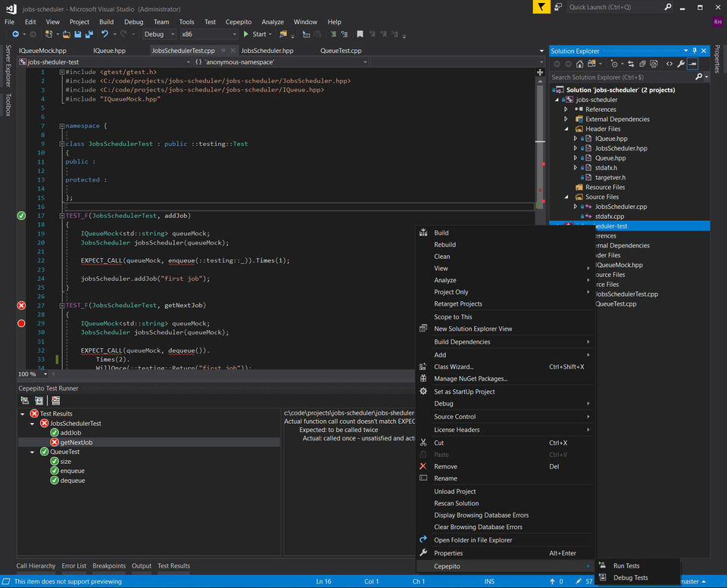Click the editor split-window plus icon

[x=540, y=73]
